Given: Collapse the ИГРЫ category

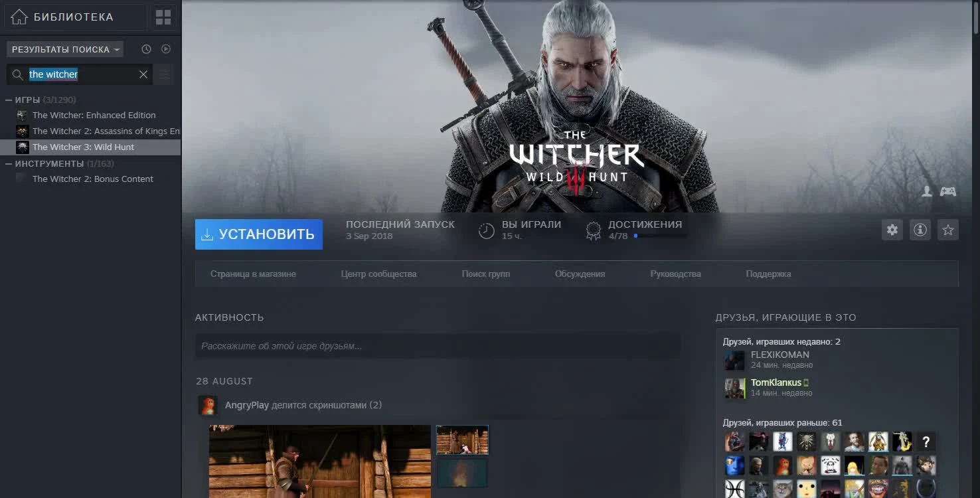Looking at the screenshot, I should point(9,100).
